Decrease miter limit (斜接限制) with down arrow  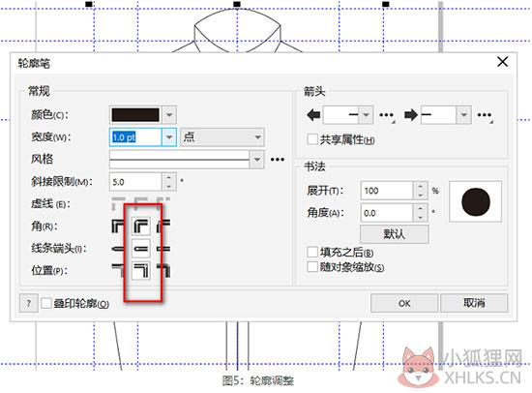tap(169, 186)
